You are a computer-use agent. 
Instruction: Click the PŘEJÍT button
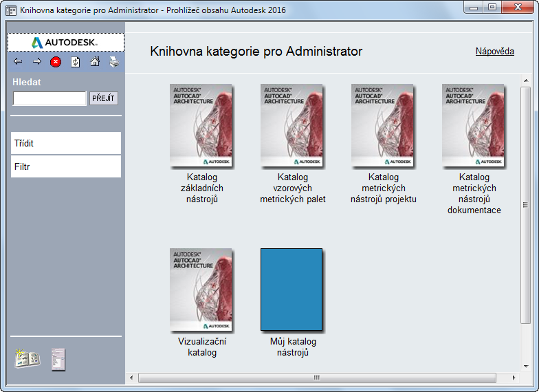[103, 98]
